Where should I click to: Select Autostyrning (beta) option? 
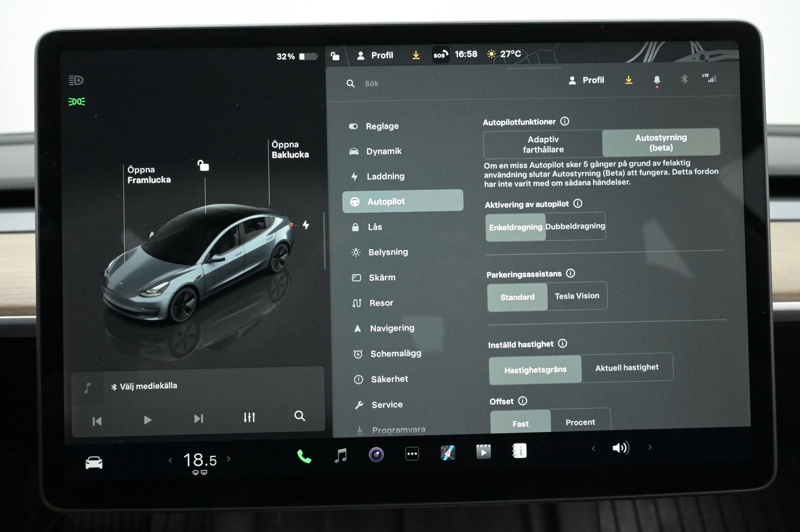[661, 142]
